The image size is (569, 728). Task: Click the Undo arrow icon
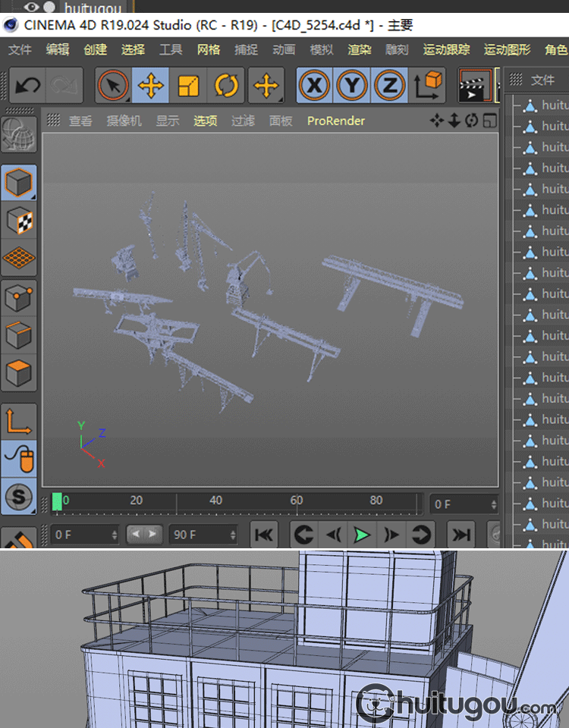coord(27,86)
